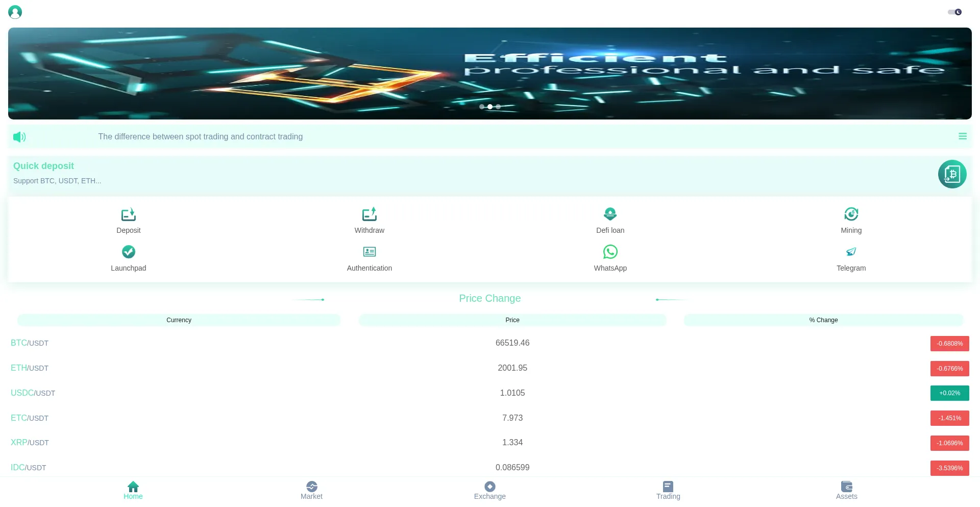The image size is (980, 507).
Task: Open the Mining icon
Action: pos(851,214)
